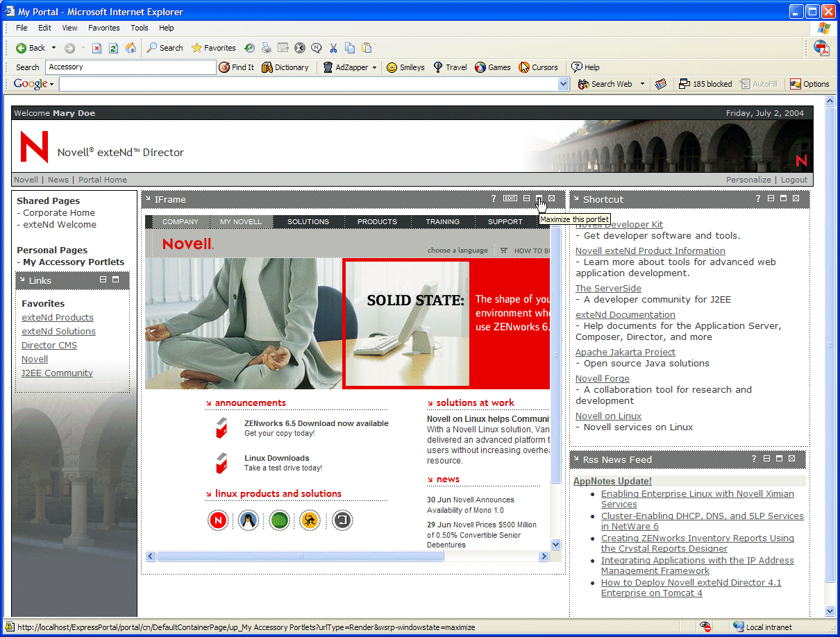Viewport: 840px width, 637px height.
Task: Click the AdZapper trash can button
Action: (346, 67)
